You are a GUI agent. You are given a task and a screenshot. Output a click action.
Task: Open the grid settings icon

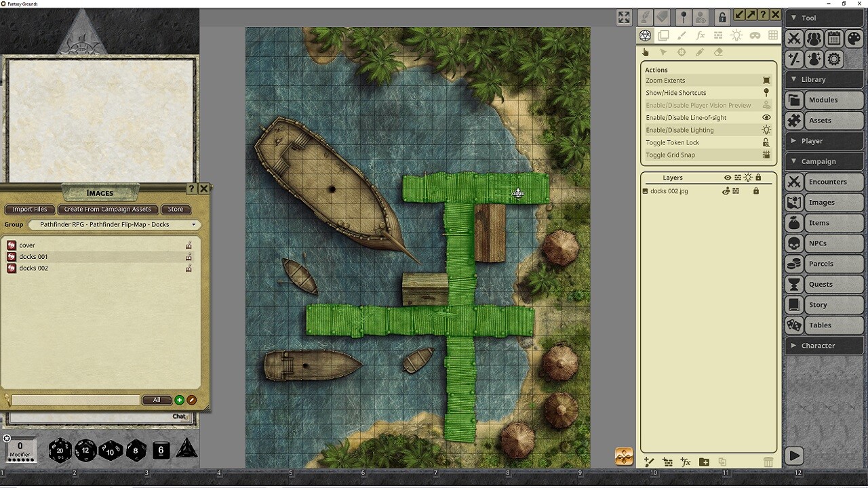(x=773, y=35)
